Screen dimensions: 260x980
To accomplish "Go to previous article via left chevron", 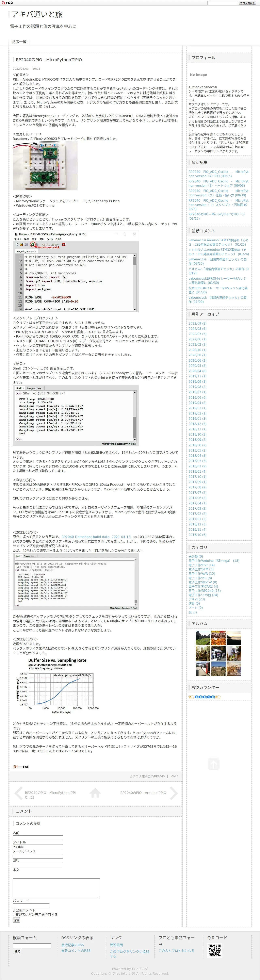I will pos(18,793).
